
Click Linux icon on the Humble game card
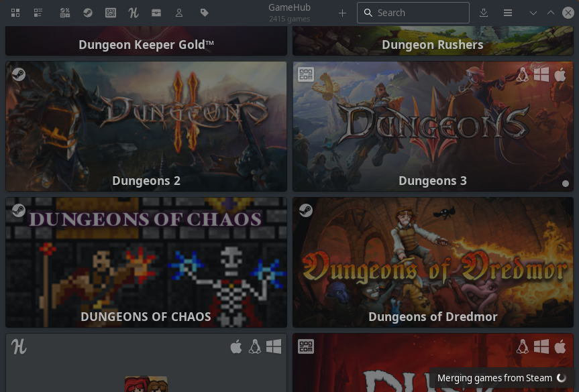(x=255, y=346)
